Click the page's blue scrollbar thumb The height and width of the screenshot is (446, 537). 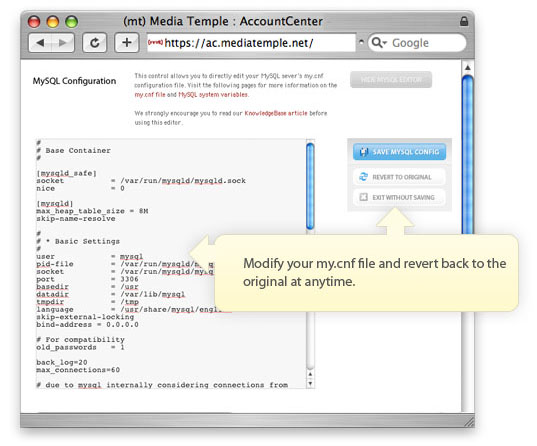pos(467,155)
